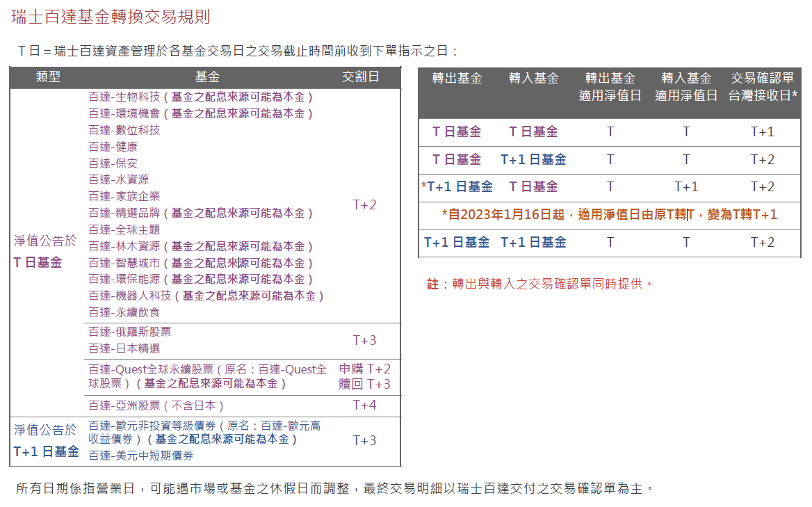Click the *T+1 日基金 transfer-out cell
Screen dimensions: 812x507
pyautogui.click(x=457, y=187)
